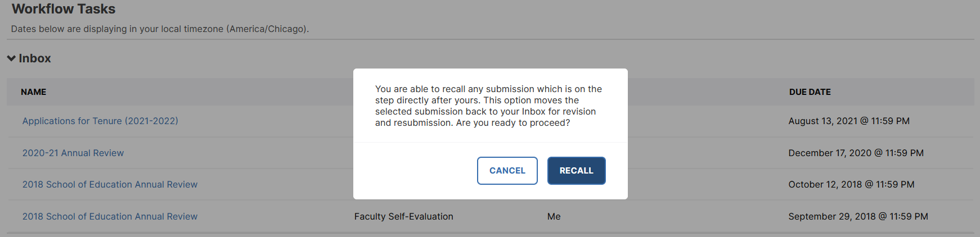This screenshot has height=237, width=980.
Task: Select the Faculty Self-Evaluation step cell
Action: point(403,216)
